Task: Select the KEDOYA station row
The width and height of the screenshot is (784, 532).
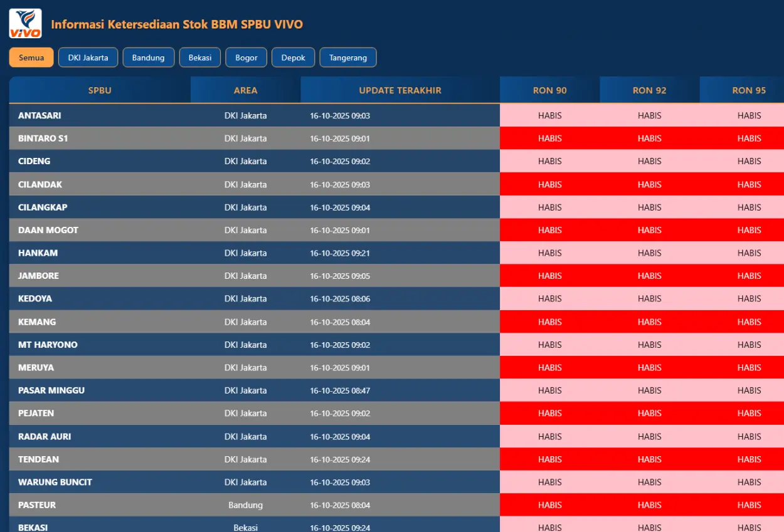Action: pyautogui.click(x=396, y=299)
